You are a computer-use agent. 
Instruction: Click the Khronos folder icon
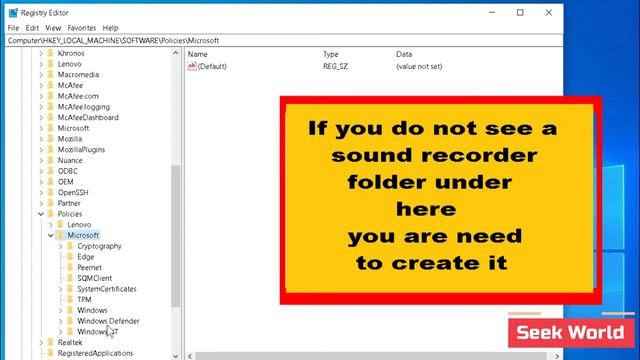[51, 53]
